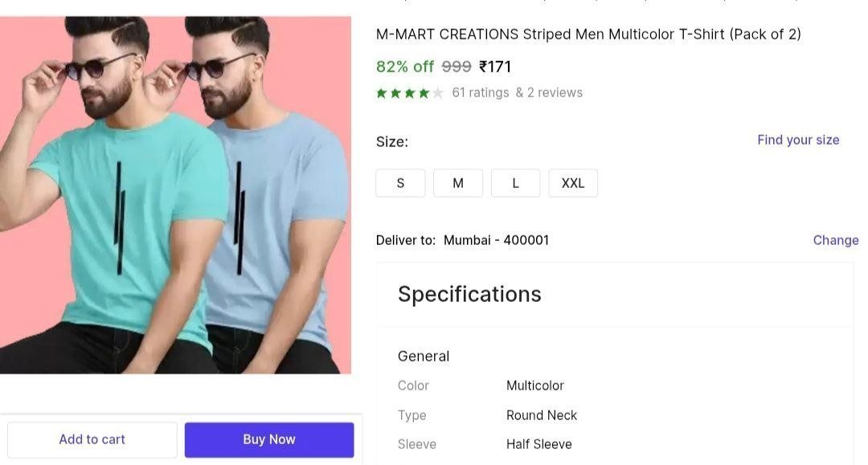This screenshot has height=465, width=868.
Task: Choose size L option
Action: 515,183
